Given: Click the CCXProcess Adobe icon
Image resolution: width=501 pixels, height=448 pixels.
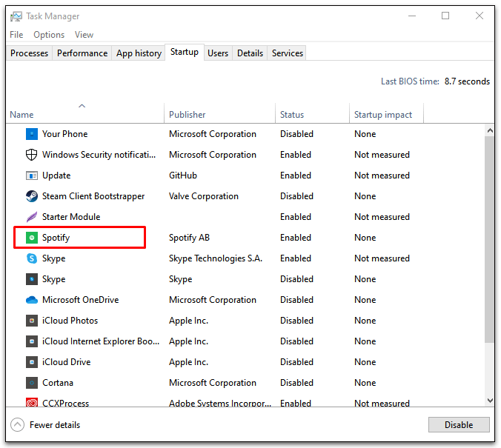Looking at the screenshot, I should [x=32, y=402].
